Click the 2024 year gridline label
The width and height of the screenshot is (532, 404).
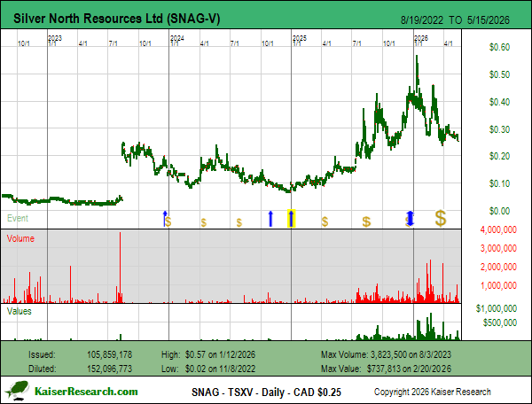177,38
